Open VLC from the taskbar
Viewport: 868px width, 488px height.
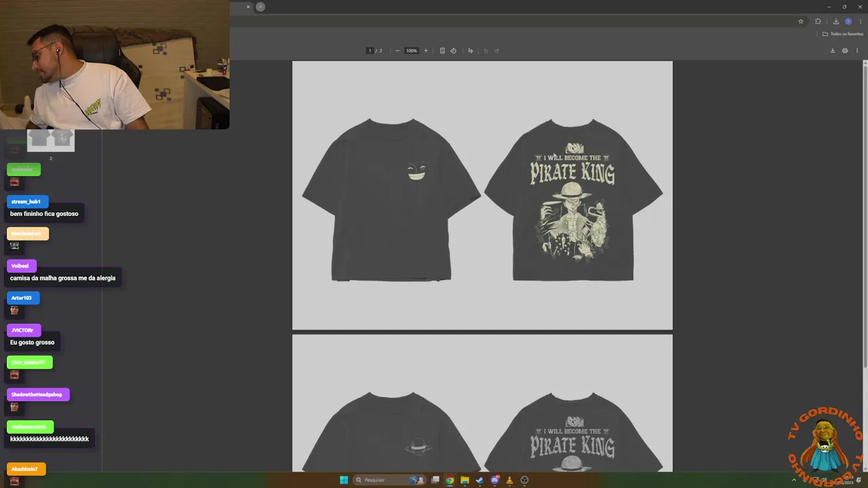tap(509, 480)
